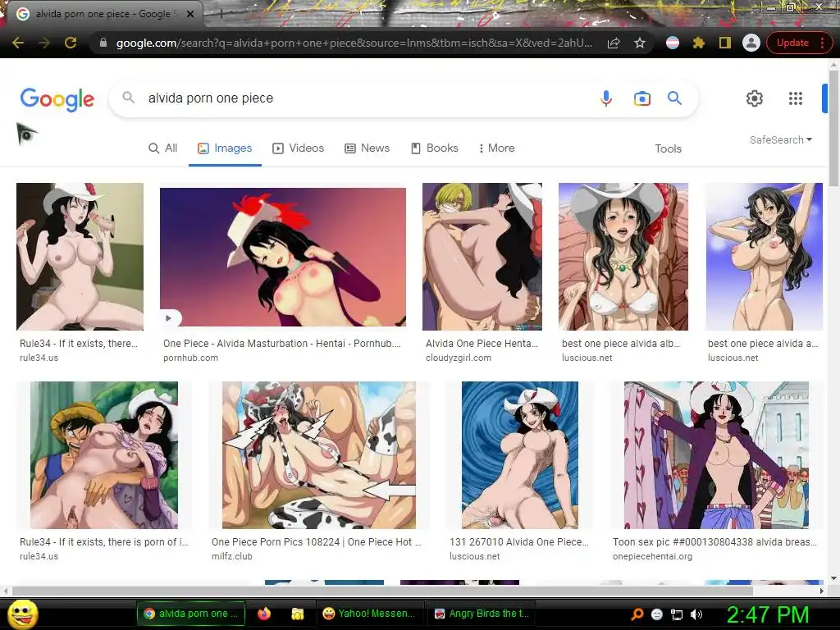Open search by image camera icon
Viewport: 840px width, 630px height.
(641, 98)
